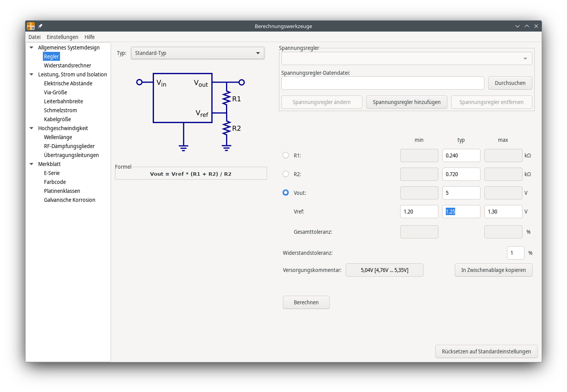The image size is (567, 392).
Task: Click the Durchsuchen button
Action: tap(510, 83)
